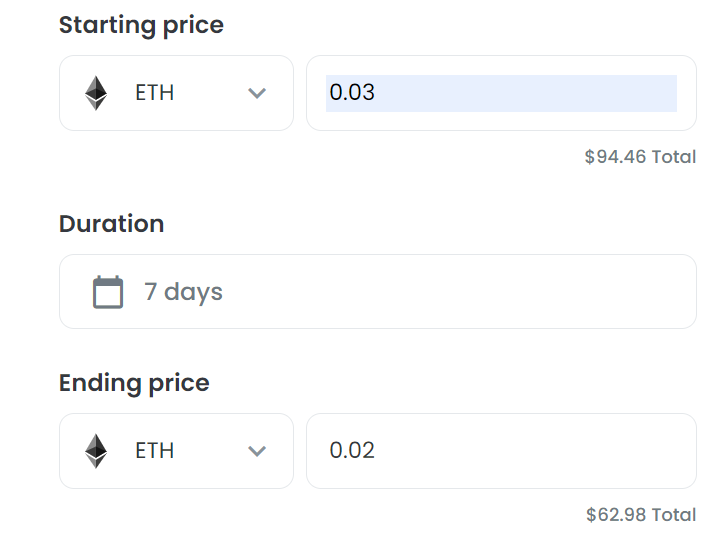
Task: Open the 7 days duration picker
Action: tap(378, 291)
